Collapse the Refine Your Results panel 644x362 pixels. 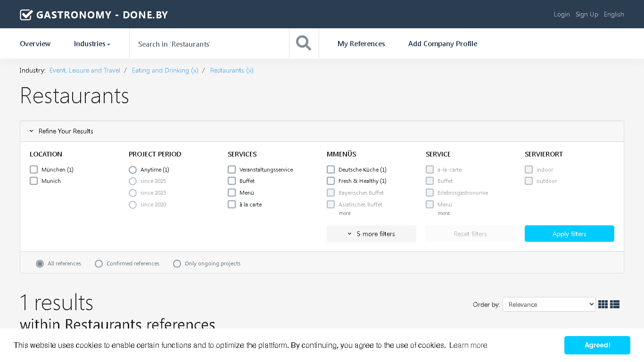[61, 131]
